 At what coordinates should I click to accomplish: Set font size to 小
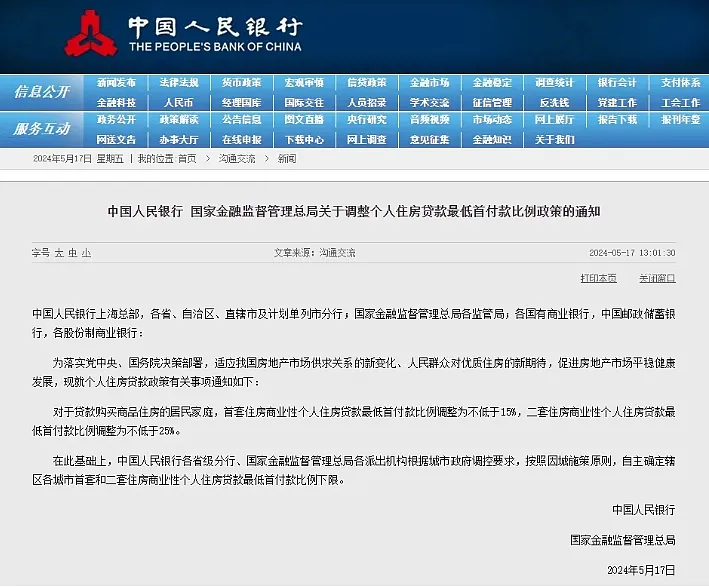[86, 253]
